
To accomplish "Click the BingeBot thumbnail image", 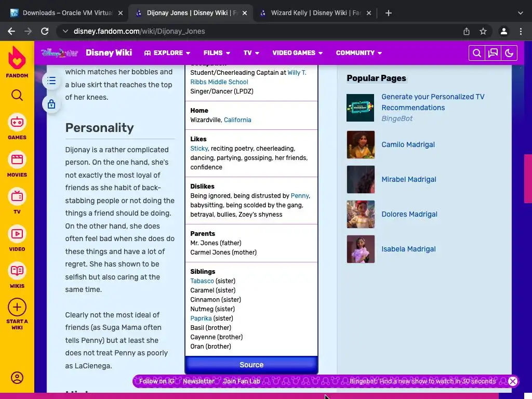I will [x=361, y=108].
